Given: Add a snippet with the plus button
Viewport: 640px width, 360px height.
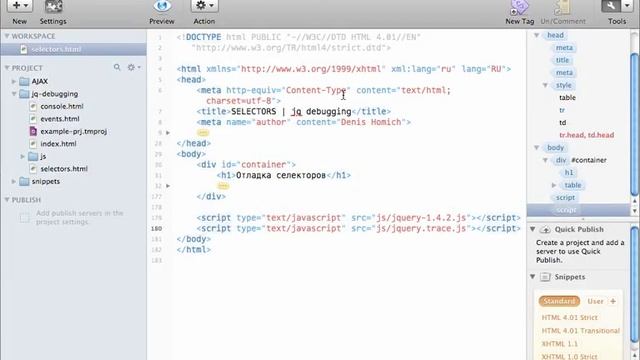Looking at the screenshot, I should [613, 301].
